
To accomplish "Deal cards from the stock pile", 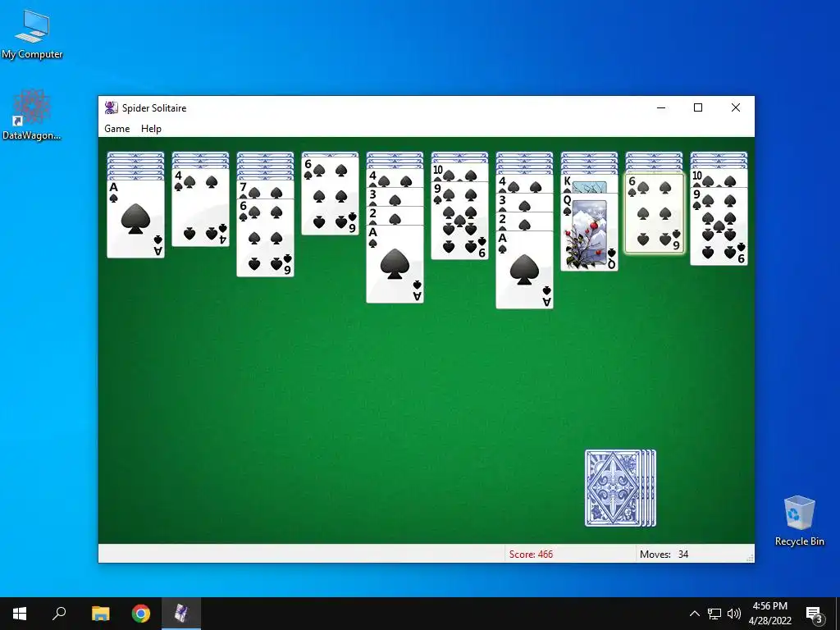I will pos(620,488).
